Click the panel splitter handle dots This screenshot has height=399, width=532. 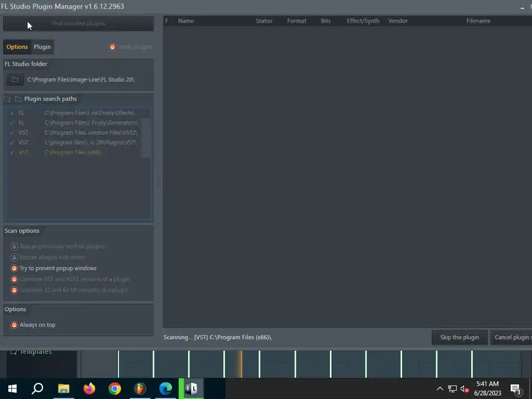click(158, 180)
